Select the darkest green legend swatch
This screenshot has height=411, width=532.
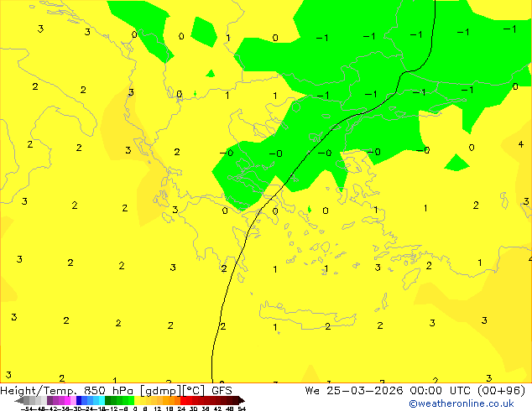point(108,400)
